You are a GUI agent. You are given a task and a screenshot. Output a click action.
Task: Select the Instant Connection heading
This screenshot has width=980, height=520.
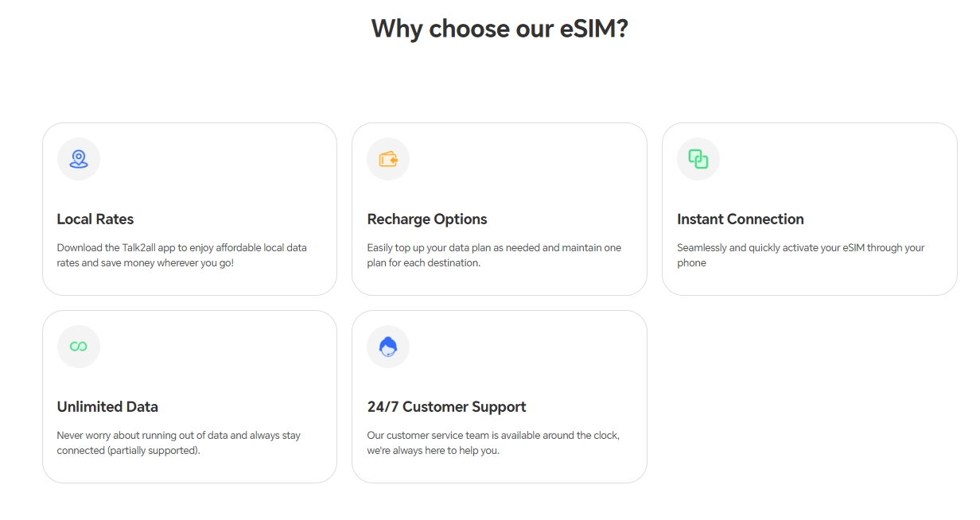(741, 219)
